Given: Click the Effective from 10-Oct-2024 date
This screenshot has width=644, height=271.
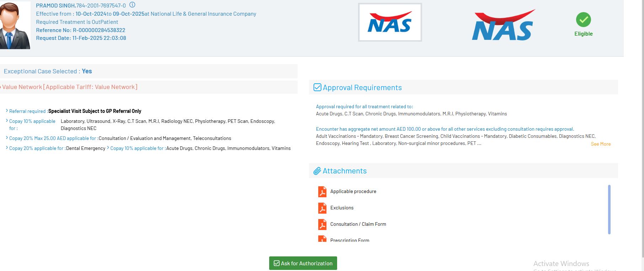Looking at the screenshot, I should (91, 14).
